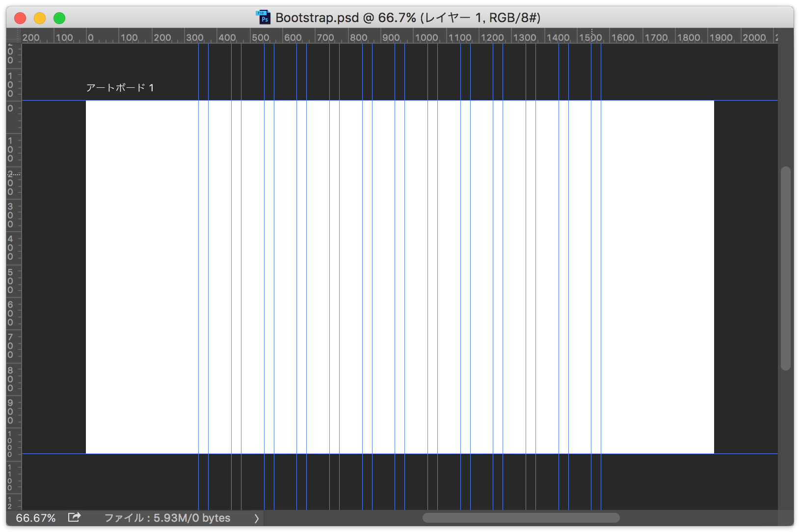Click the export/share icon in status bar
This screenshot has height=532, width=800.
[74, 517]
